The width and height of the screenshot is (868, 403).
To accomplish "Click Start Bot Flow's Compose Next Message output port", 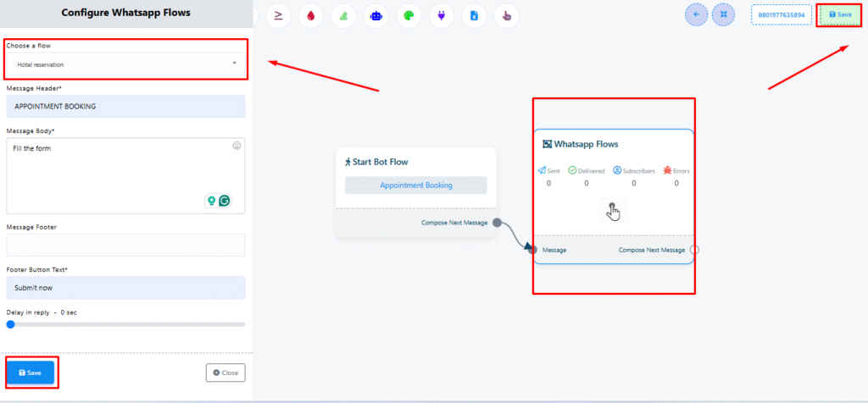I will [497, 222].
